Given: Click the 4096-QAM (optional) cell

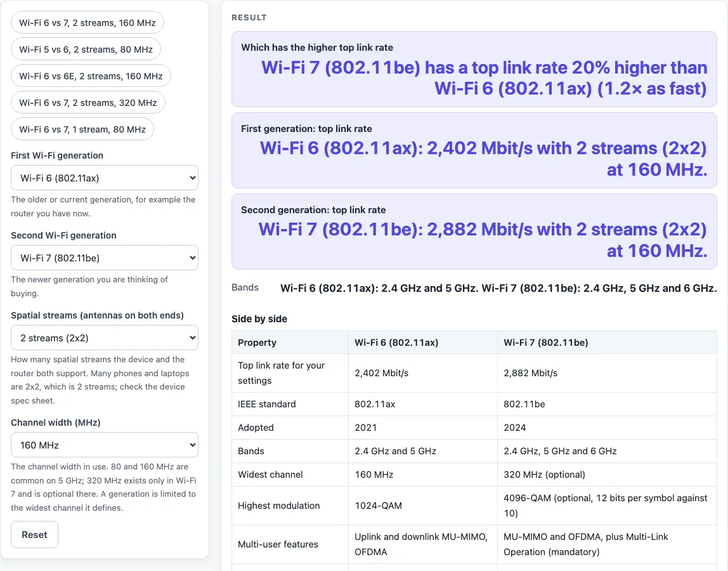Looking at the screenshot, I should (x=608, y=506).
